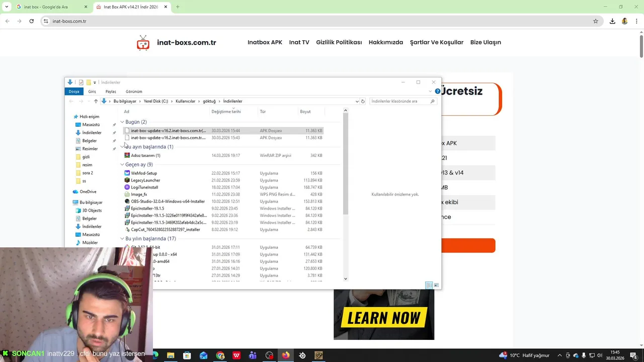Viewport: 644px width, 362px height.
Task: Open Bize Ulaşın link
Action: [486, 42]
